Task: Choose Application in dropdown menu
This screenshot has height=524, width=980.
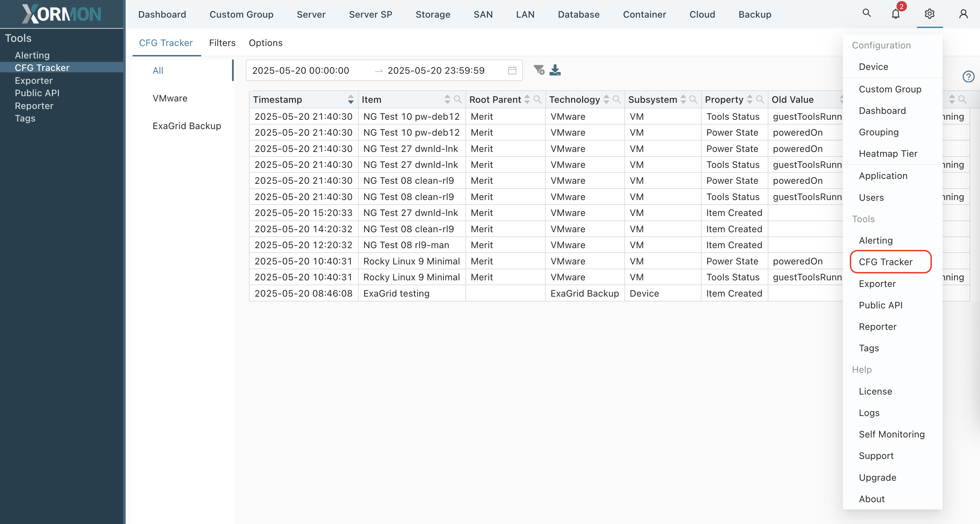Action: coord(883,176)
